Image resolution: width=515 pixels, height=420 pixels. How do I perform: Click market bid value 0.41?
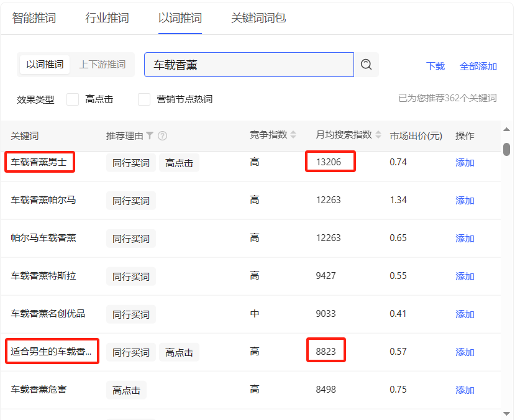398,314
